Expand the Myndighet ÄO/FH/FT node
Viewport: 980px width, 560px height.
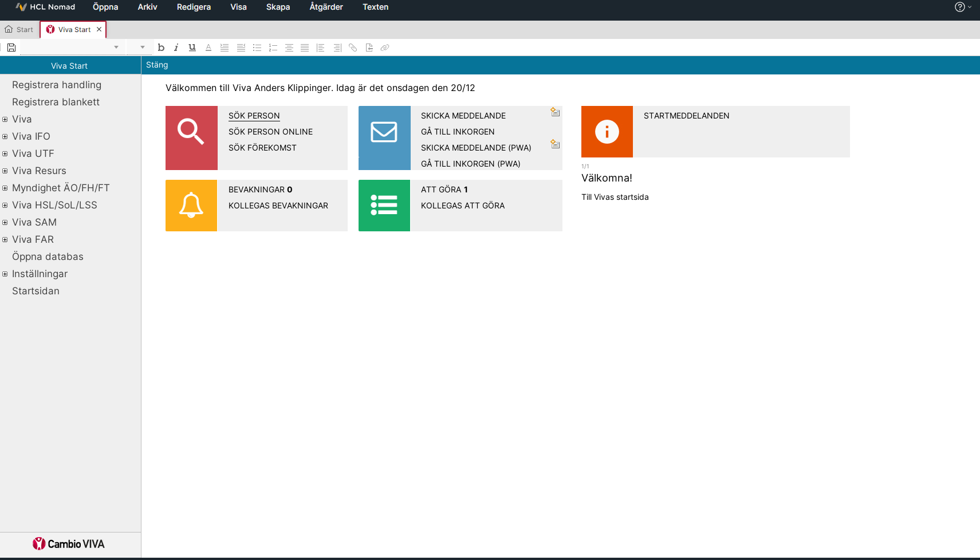point(5,188)
